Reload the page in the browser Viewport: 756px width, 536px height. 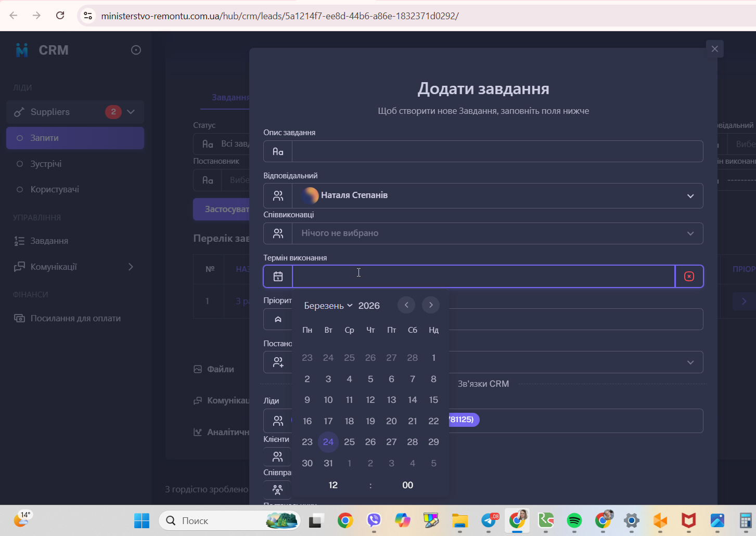[x=60, y=16]
